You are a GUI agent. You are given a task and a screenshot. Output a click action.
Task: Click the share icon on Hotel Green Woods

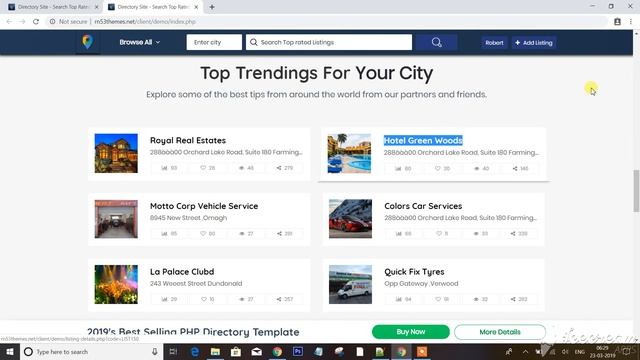(x=515, y=168)
